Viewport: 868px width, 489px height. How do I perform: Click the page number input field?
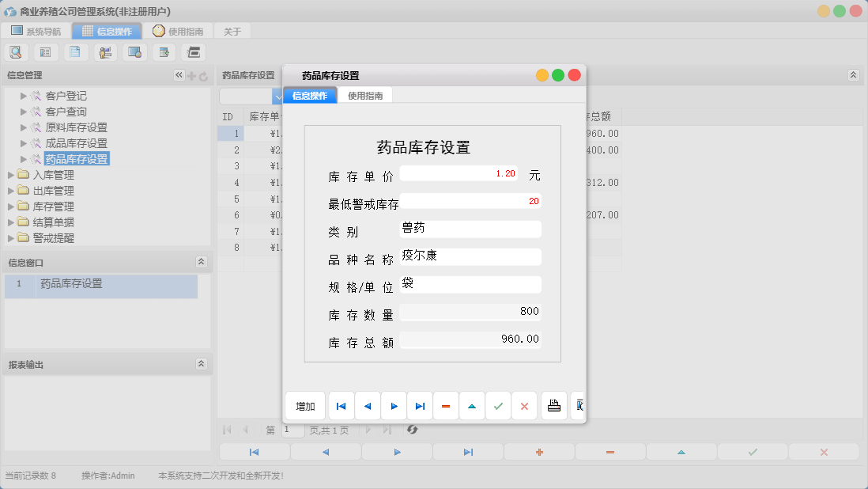coord(291,430)
